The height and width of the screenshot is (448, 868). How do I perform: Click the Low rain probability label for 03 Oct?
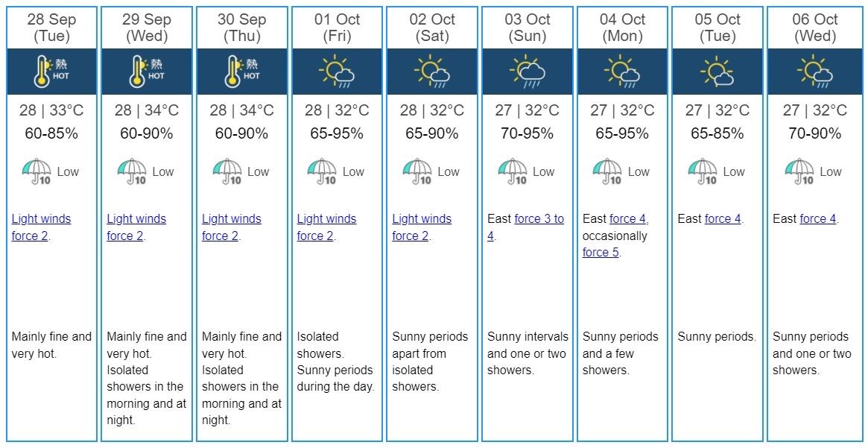(544, 171)
